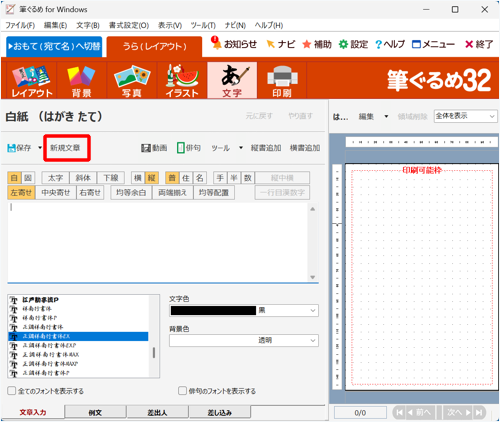
Task: Switch to the 例文 tab
Action: pyautogui.click(x=95, y=413)
